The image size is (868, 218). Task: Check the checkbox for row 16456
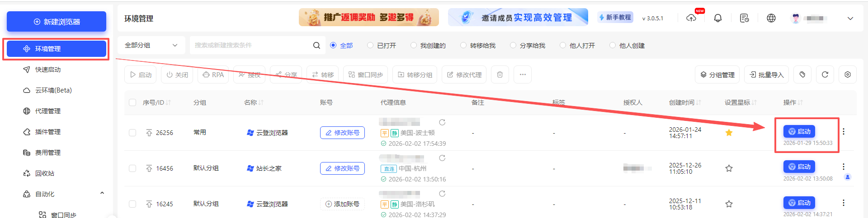pos(132,168)
